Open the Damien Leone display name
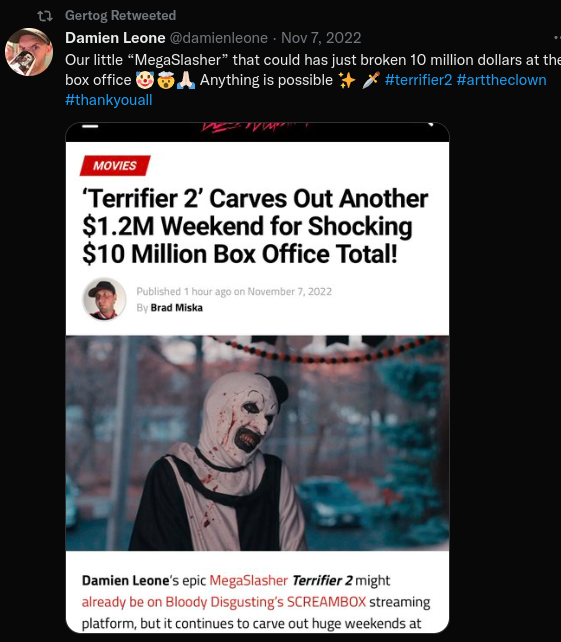The width and height of the screenshot is (561, 642). click(115, 38)
